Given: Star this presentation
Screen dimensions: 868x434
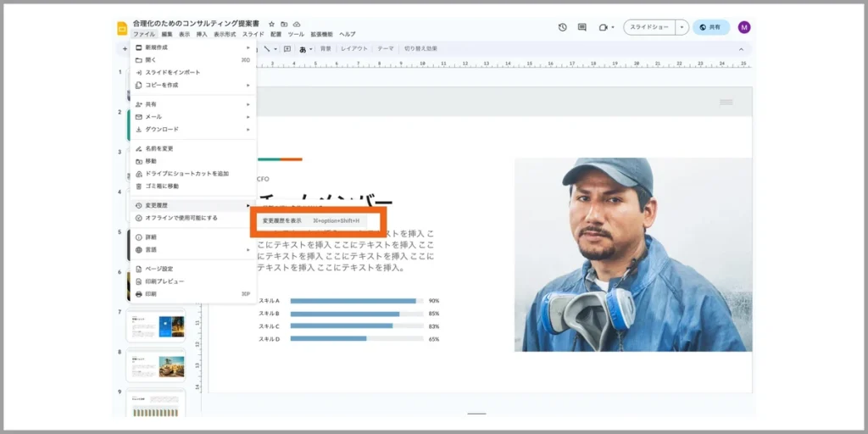Looking at the screenshot, I should [x=271, y=25].
